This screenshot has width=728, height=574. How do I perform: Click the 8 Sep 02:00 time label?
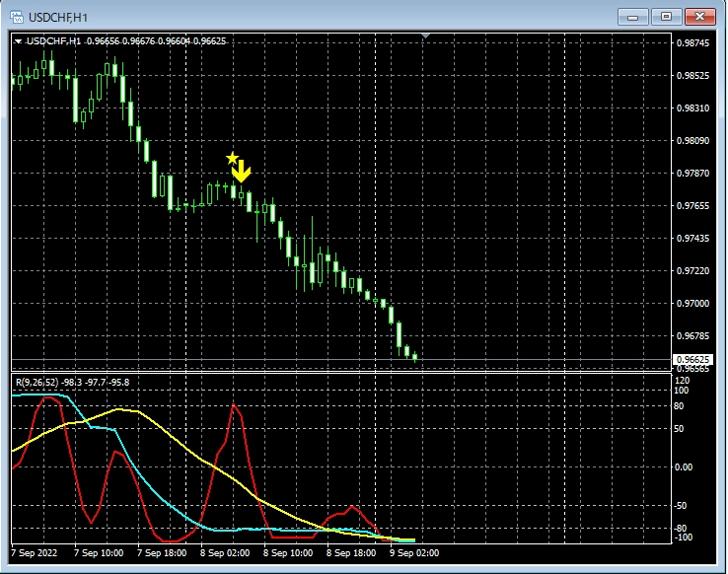click(225, 553)
